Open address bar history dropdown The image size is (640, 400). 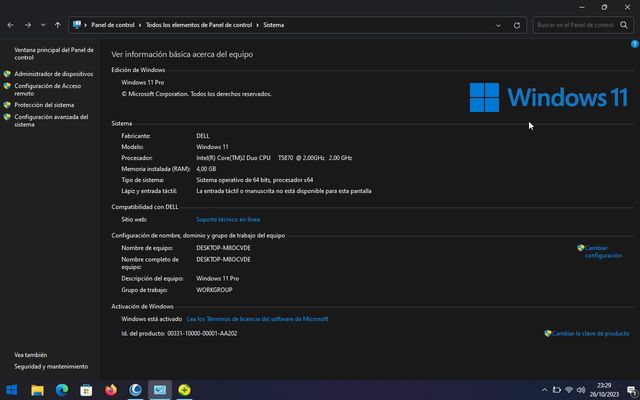click(498, 25)
